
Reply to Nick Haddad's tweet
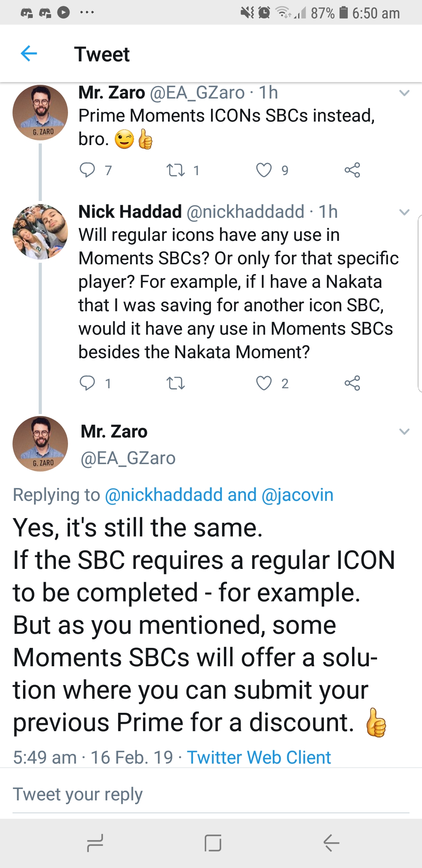87,383
